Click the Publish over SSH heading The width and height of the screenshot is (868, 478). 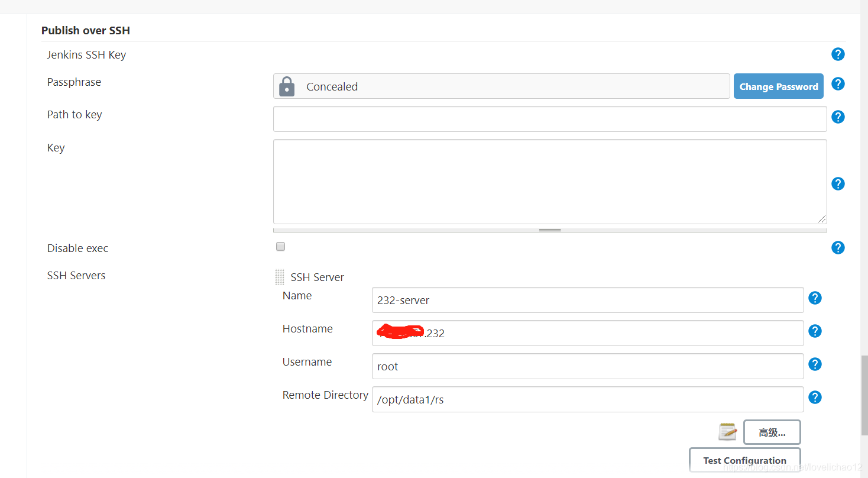(86, 30)
